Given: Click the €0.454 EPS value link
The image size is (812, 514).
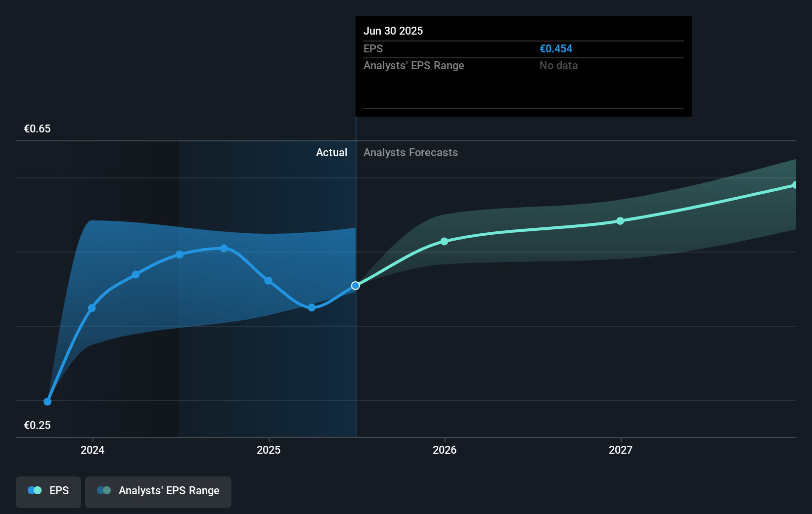Looking at the screenshot, I should [x=556, y=48].
